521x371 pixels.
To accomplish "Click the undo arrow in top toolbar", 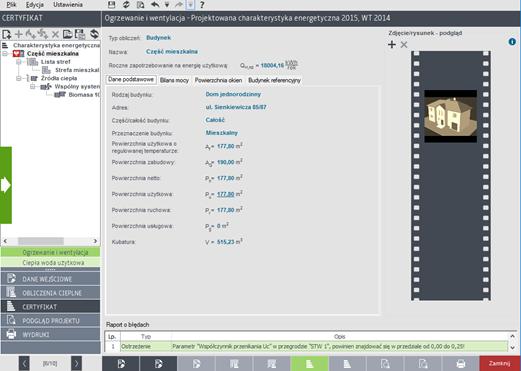I will click(x=155, y=5).
